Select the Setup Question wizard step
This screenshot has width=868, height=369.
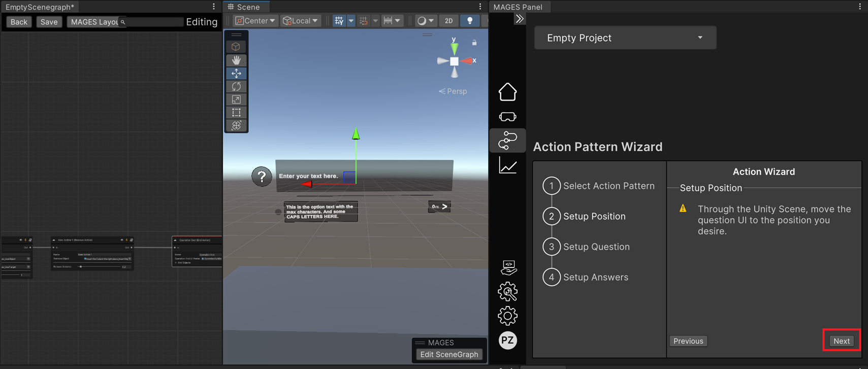pos(596,247)
